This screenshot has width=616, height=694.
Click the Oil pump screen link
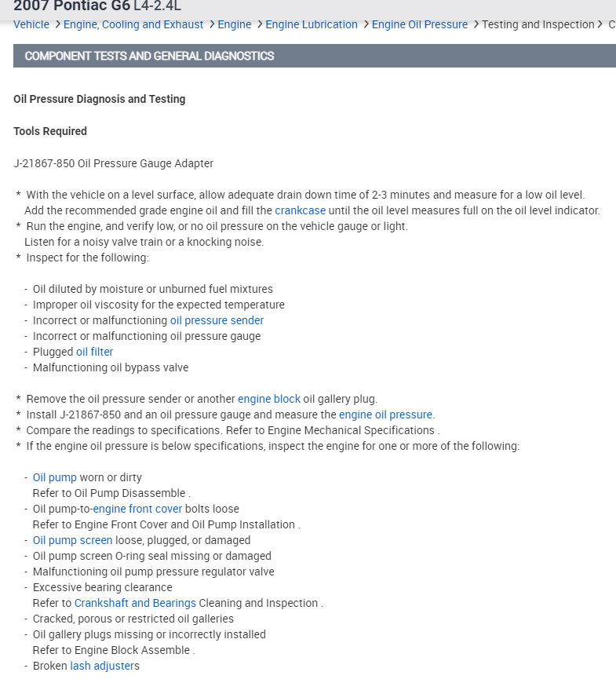(72, 540)
